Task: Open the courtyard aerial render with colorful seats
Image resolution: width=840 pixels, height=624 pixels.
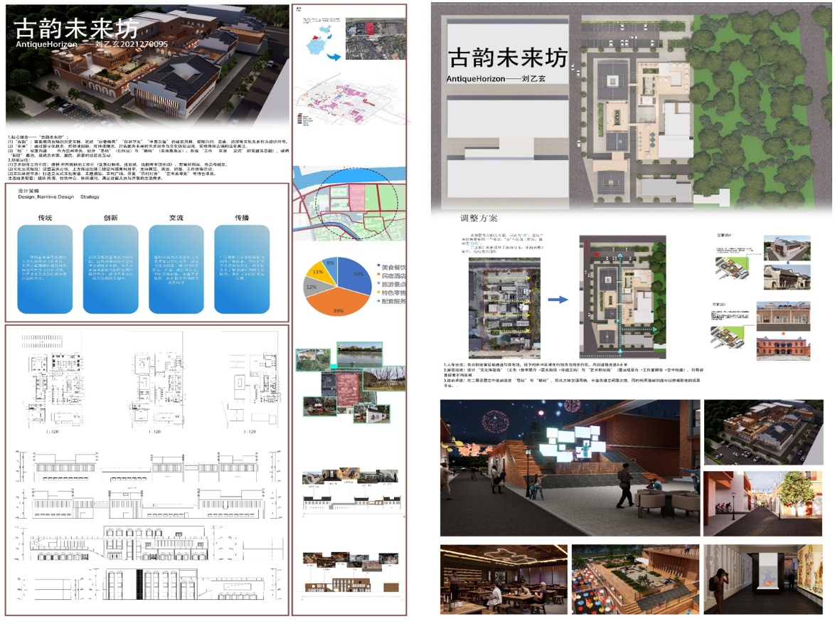Action: click(x=635, y=579)
